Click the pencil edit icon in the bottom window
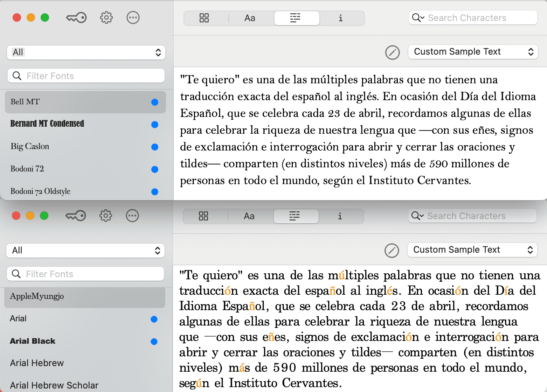This screenshot has width=547, height=392. point(392,251)
